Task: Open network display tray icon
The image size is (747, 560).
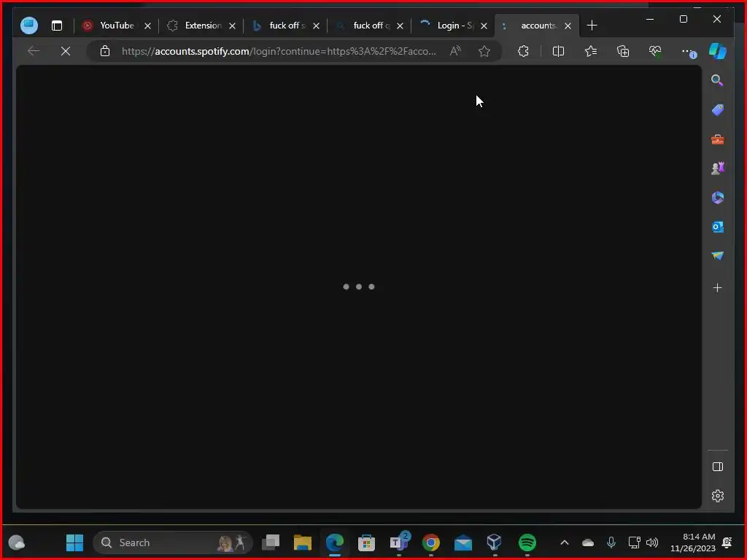Action: tap(634, 542)
